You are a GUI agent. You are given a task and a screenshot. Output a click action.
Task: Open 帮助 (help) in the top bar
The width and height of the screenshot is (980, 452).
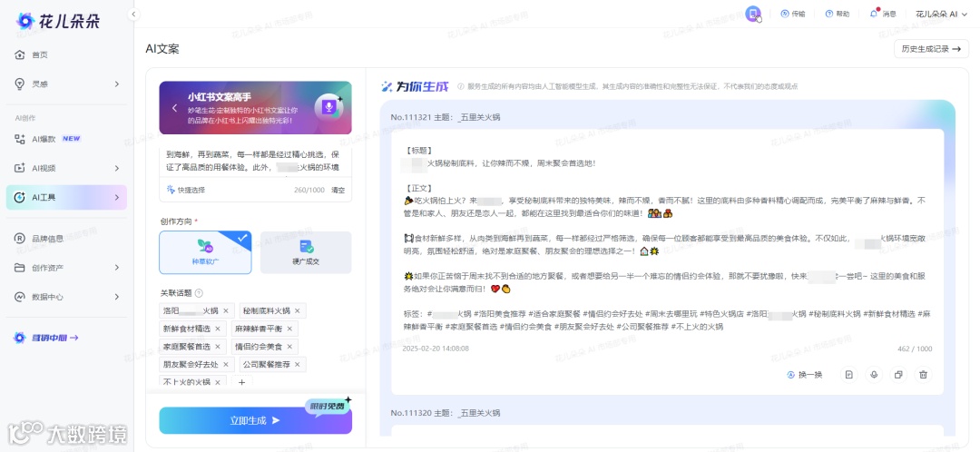point(837,14)
